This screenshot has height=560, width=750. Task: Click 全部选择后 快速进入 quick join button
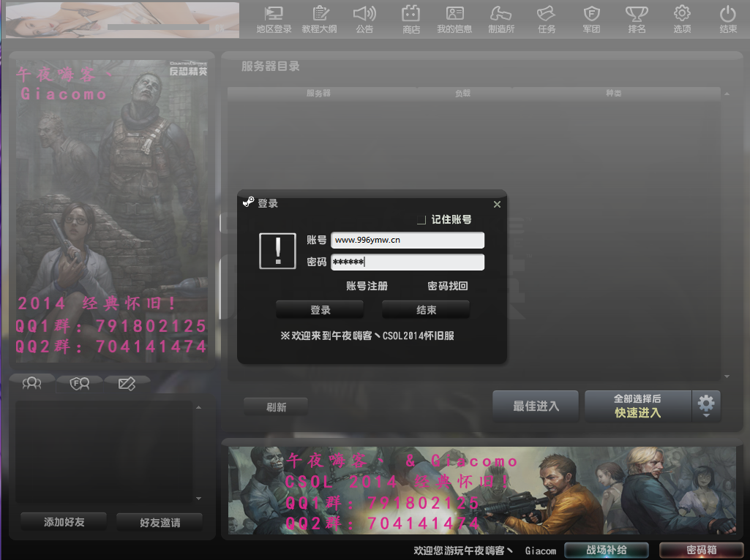coord(638,406)
